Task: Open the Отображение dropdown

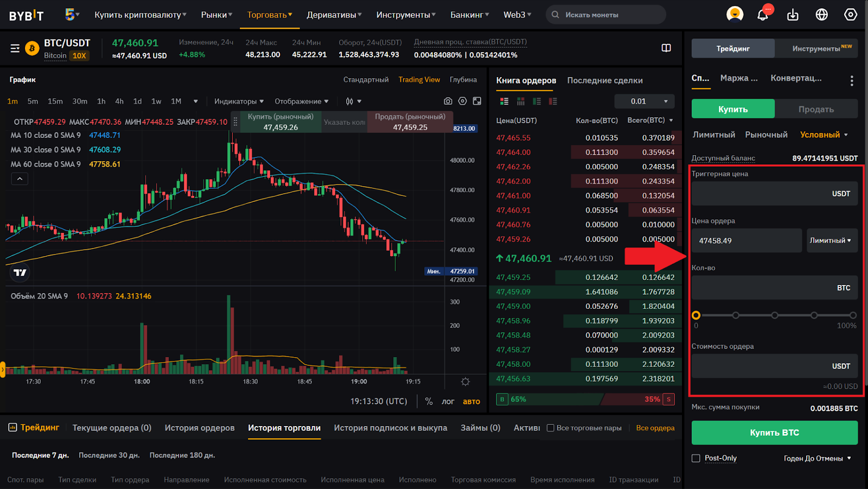Action: (302, 101)
